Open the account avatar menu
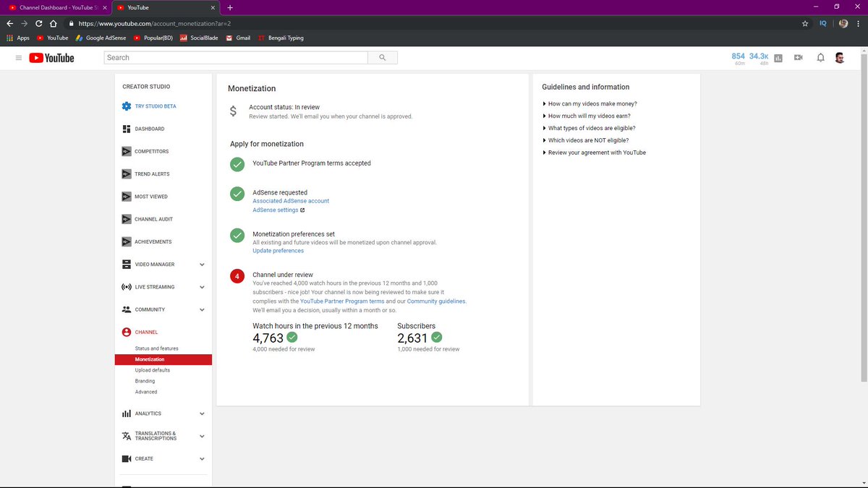Screen dimensions: 868x488 pos(840,58)
